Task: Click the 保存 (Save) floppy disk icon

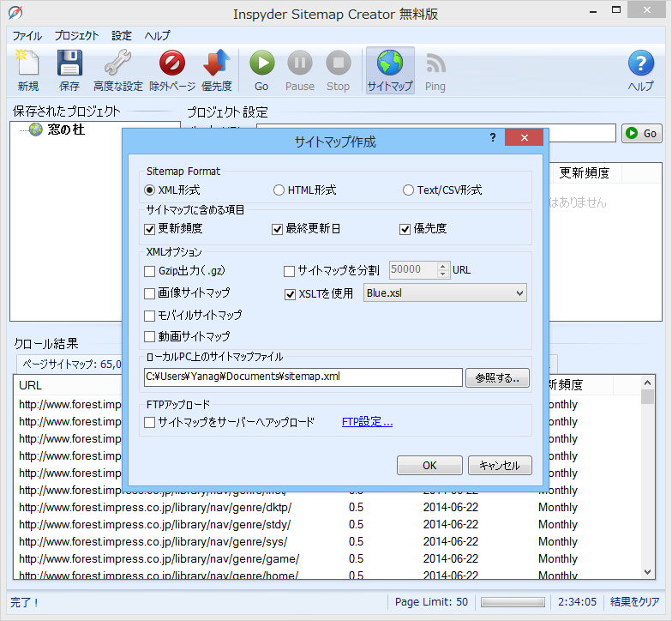Action: pos(69,70)
